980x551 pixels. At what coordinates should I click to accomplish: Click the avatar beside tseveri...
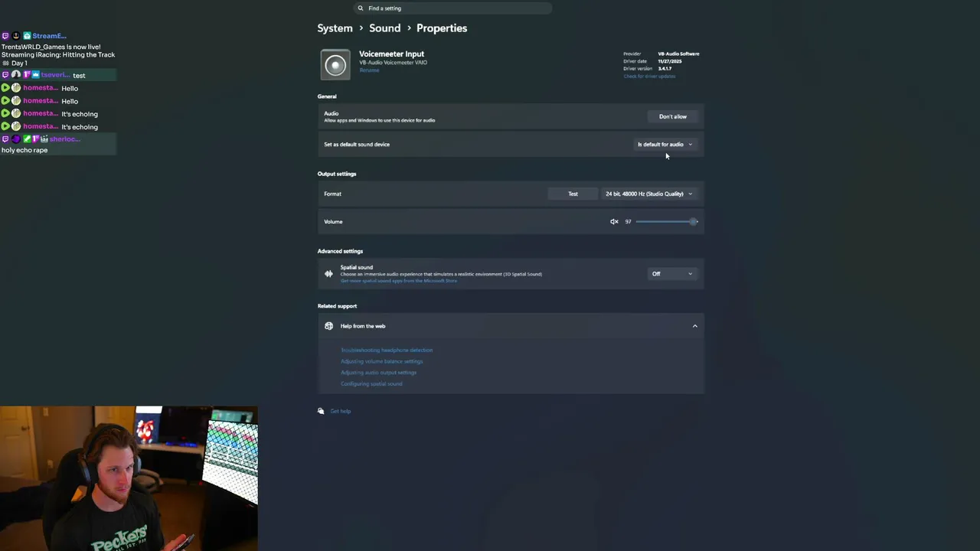16,75
